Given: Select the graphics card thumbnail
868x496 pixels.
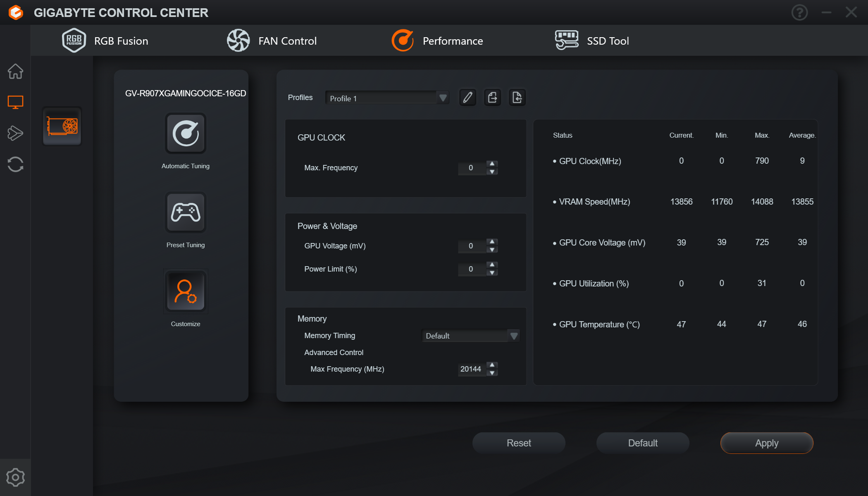Looking at the screenshot, I should (62, 126).
